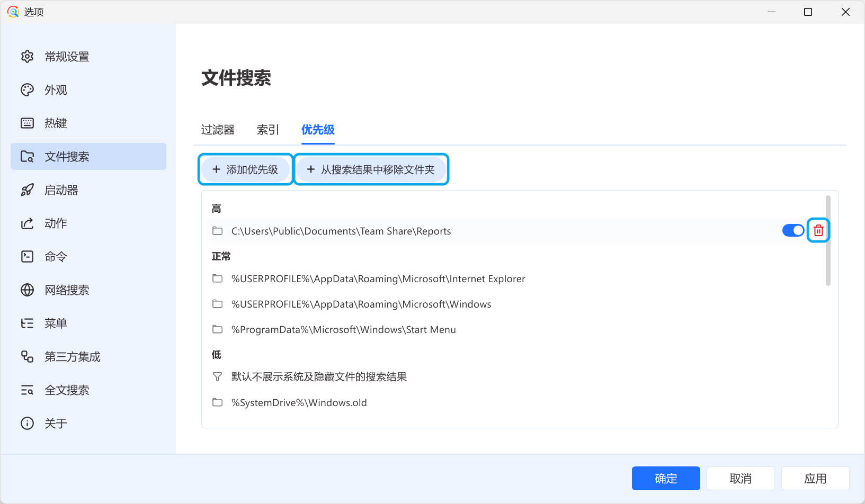
Task: Switch to the 索引 tab
Action: 268,130
